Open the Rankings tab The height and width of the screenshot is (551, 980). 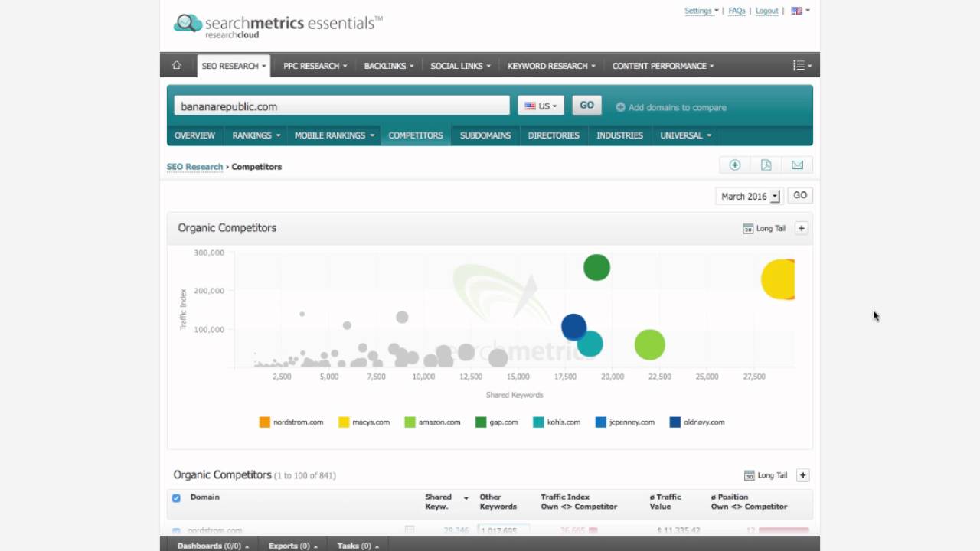click(256, 135)
